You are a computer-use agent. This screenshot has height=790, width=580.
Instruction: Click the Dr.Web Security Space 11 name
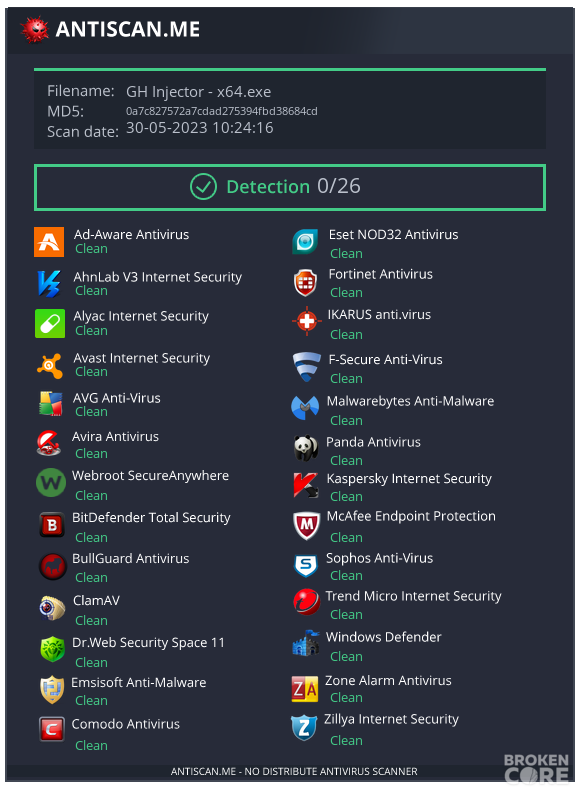(148, 643)
